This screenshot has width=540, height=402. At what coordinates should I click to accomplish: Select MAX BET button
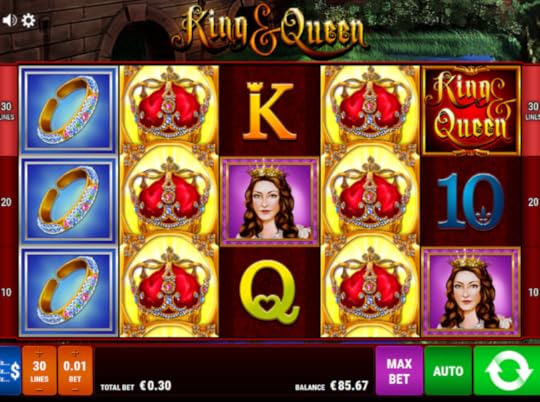tap(399, 371)
